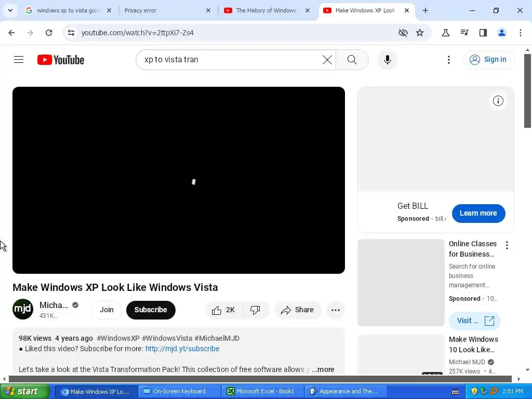This screenshot has width=532, height=399.
Task: Share the video
Action: point(298,310)
